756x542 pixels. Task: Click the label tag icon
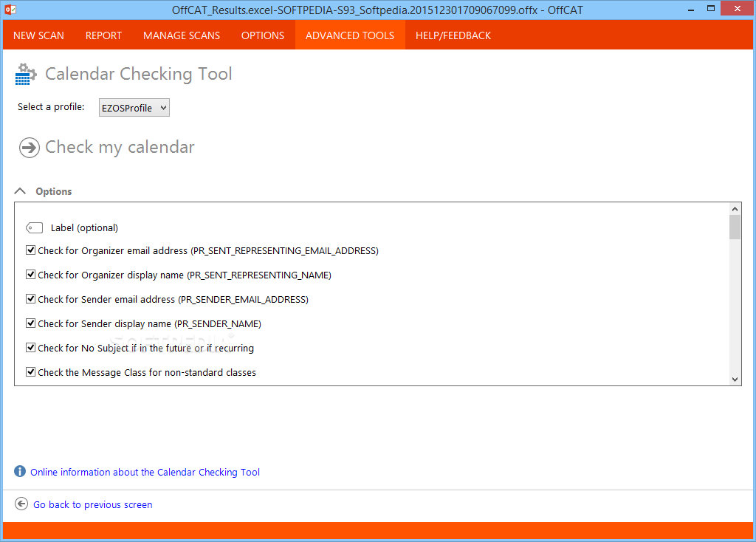(34, 227)
